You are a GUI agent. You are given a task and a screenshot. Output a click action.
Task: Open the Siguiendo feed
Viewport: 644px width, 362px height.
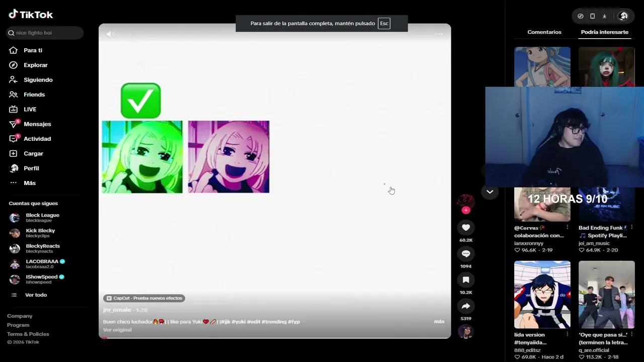point(38,79)
